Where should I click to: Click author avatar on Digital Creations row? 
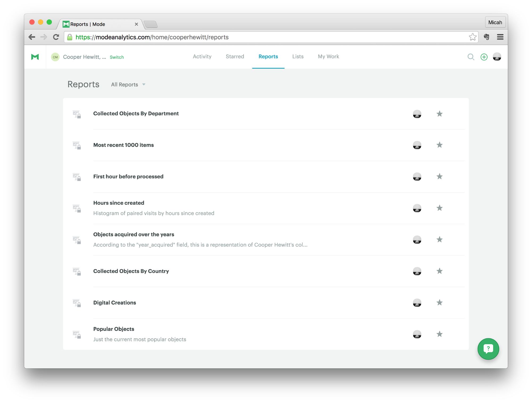(417, 303)
